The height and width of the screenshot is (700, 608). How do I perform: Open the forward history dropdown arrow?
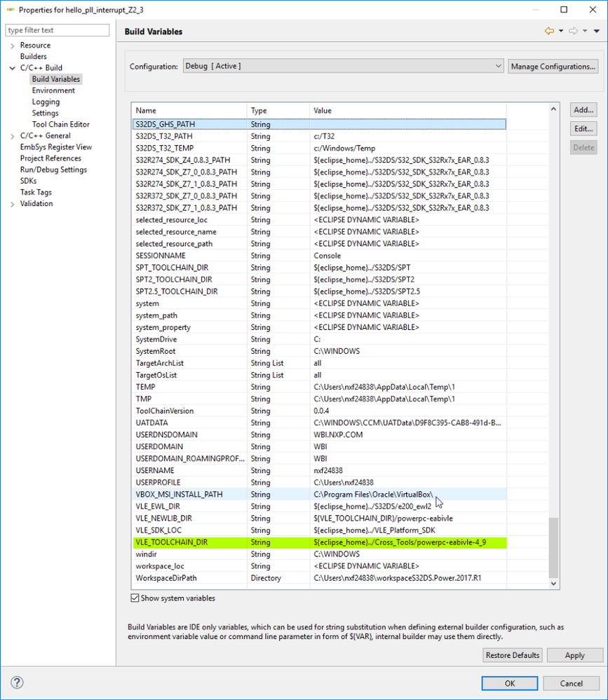585,32
